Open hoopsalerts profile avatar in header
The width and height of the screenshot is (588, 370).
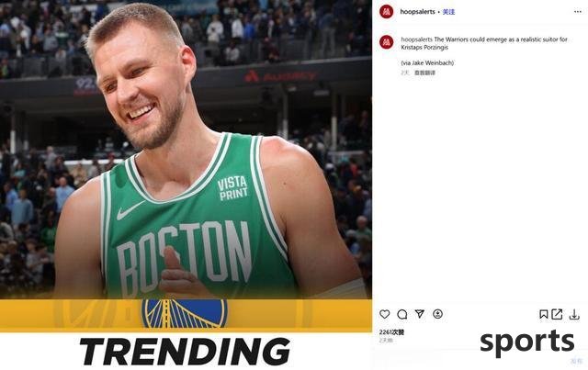(386, 12)
